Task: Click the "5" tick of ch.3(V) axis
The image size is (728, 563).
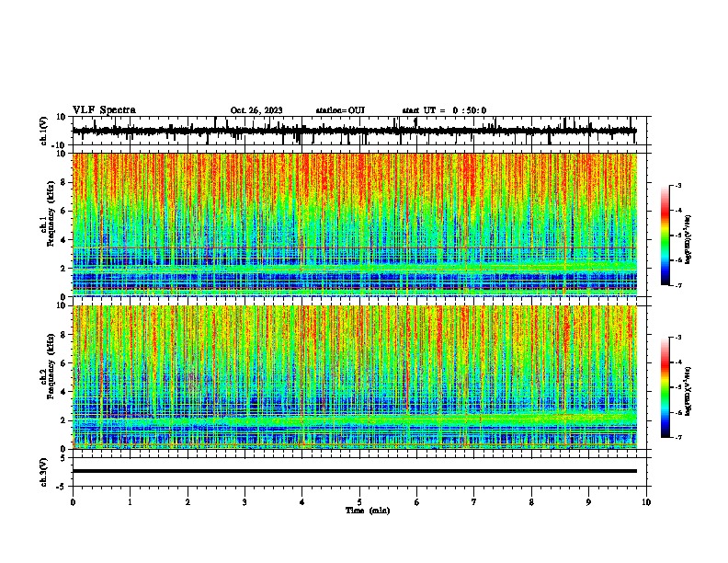Action: pos(64,458)
